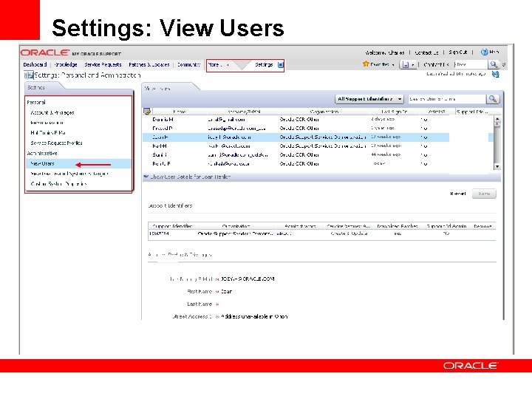Click the '44 weeks ago' last sign-in cell
This screenshot has width=532, height=399.
point(386,154)
